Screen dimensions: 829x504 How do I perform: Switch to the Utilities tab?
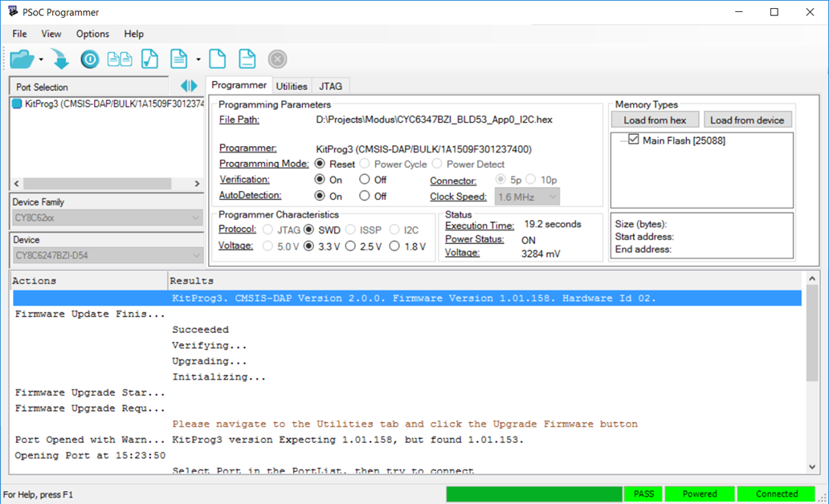tap(292, 86)
